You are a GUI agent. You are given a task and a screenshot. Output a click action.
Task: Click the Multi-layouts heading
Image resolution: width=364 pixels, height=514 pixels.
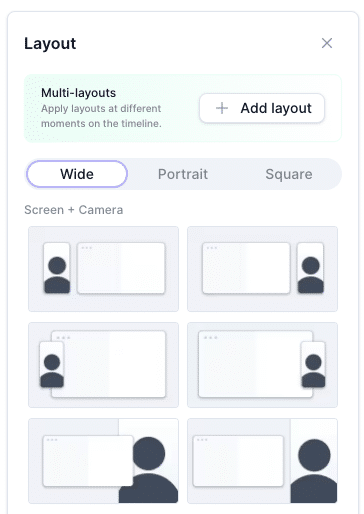click(x=79, y=93)
